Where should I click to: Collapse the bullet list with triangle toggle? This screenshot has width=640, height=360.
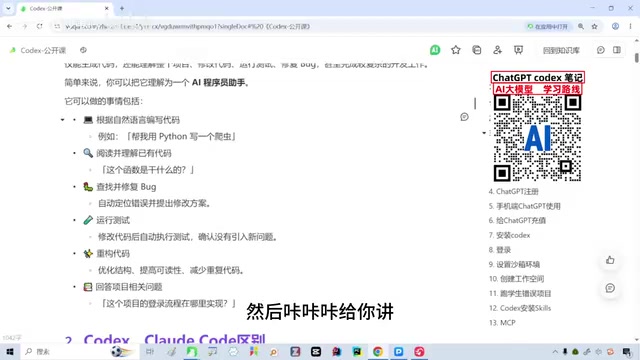[x=62, y=120]
